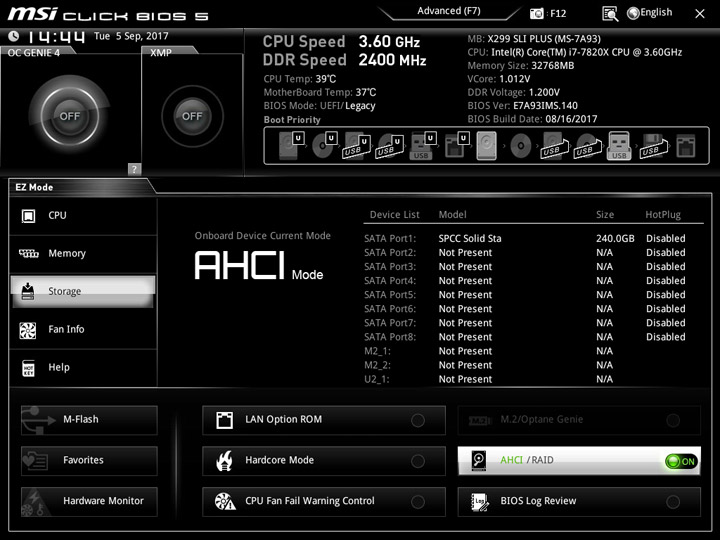Click the 240.0GB size value
The height and width of the screenshot is (540, 720).
pos(615,238)
